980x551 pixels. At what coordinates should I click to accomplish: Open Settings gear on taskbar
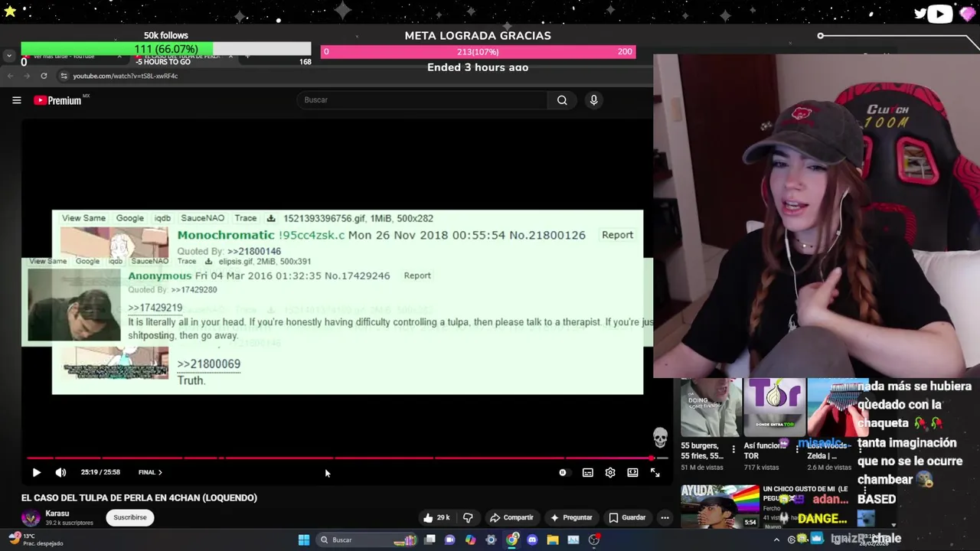click(x=491, y=540)
